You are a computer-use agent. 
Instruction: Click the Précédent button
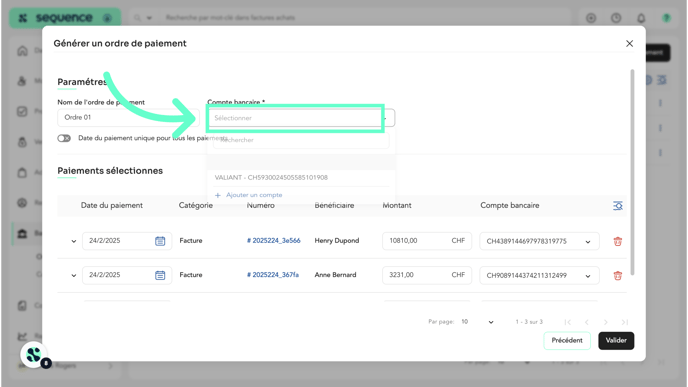pyautogui.click(x=567, y=340)
